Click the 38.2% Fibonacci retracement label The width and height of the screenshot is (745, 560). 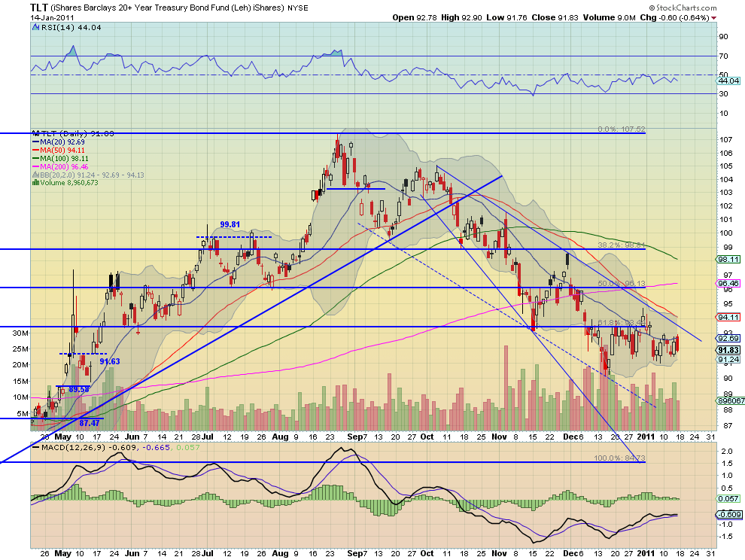(x=622, y=245)
